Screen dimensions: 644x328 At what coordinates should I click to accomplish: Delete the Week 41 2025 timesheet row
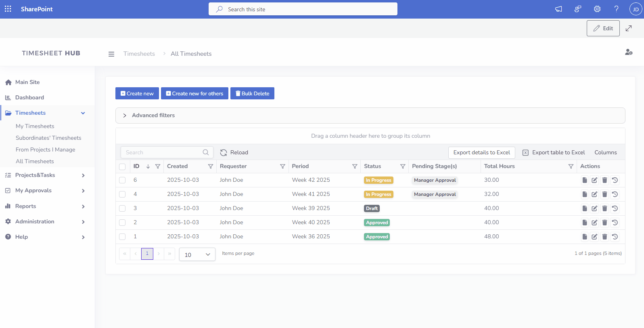tap(604, 194)
